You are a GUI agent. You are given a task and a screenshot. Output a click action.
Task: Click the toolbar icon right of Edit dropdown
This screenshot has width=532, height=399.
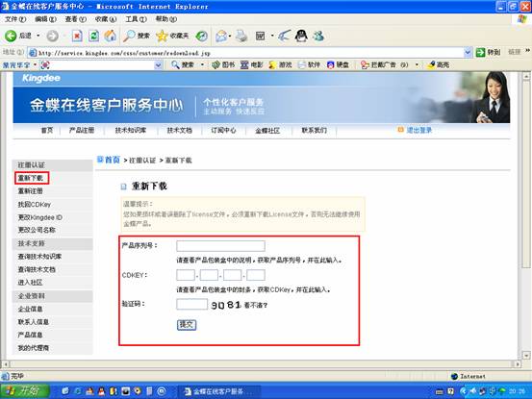pyautogui.click(x=285, y=36)
